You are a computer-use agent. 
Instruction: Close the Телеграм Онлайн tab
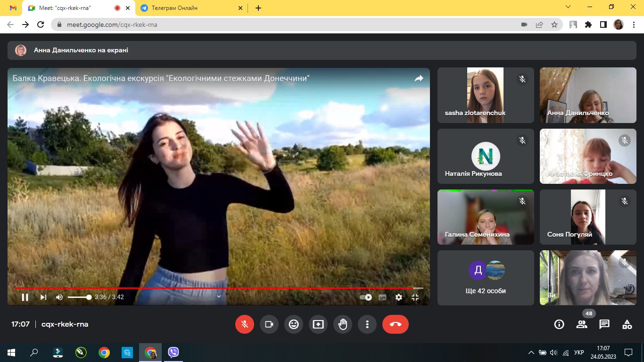(240, 8)
